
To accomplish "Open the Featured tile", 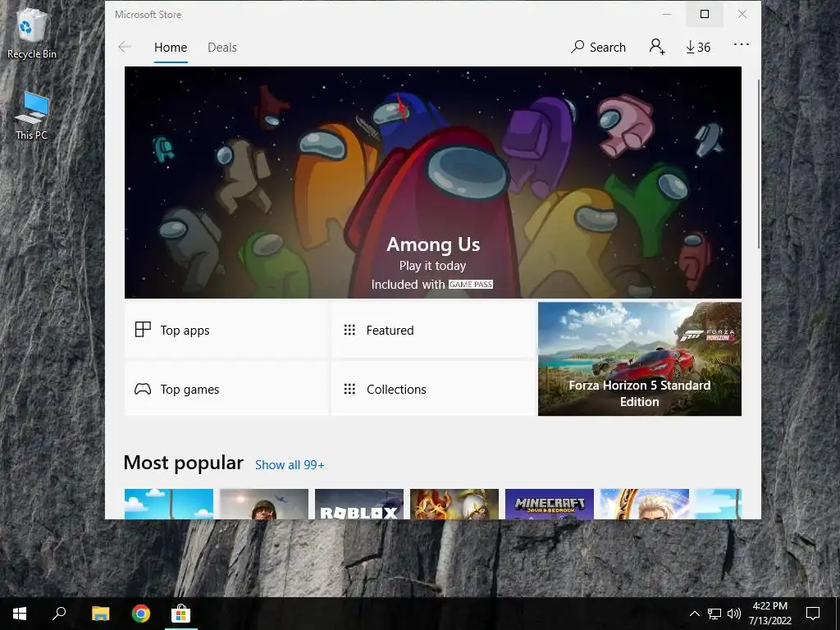I will click(433, 330).
